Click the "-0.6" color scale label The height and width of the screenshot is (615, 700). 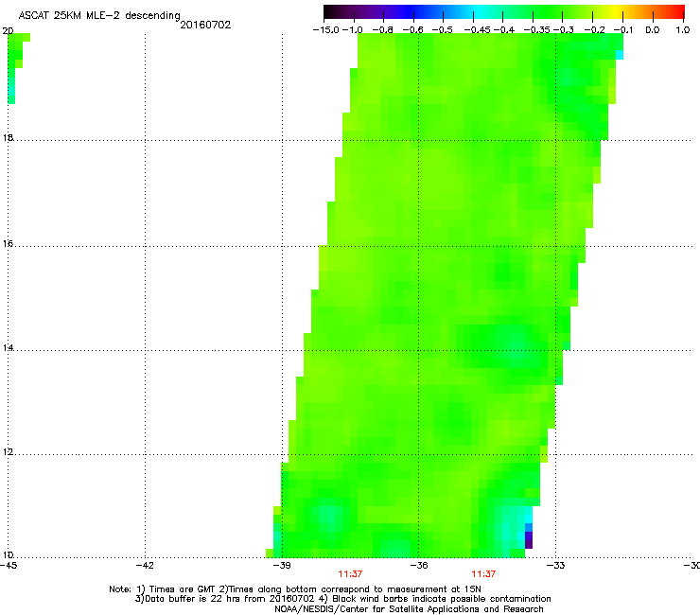click(412, 30)
